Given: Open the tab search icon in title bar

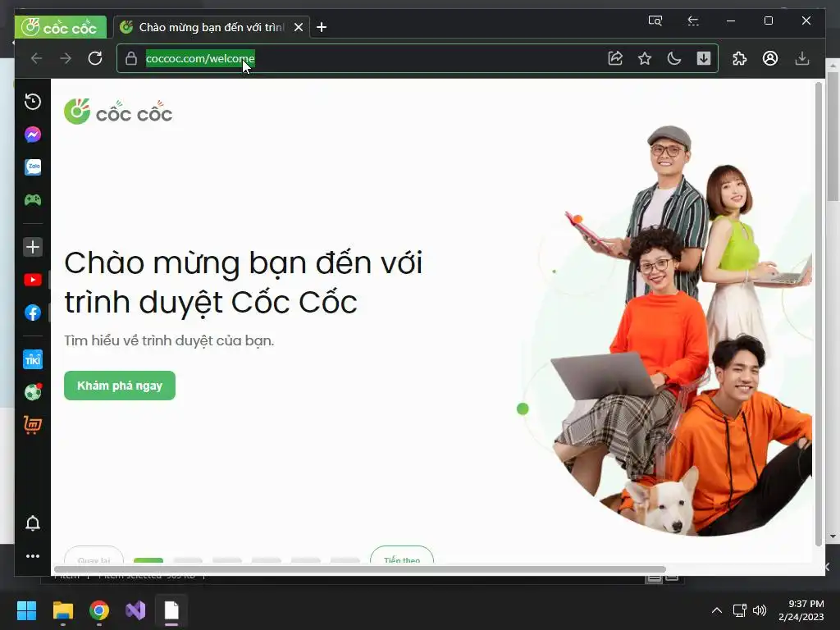Looking at the screenshot, I should [655, 21].
